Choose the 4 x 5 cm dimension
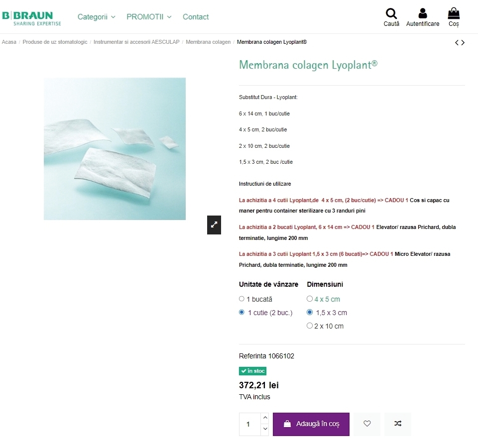Image resolution: width=478 pixels, height=448 pixels. pos(309,299)
